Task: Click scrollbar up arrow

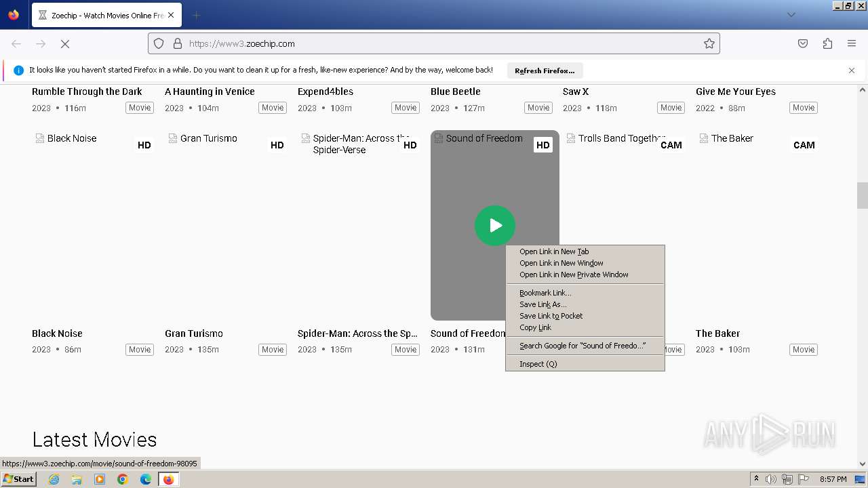Action: click(x=863, y=89)
